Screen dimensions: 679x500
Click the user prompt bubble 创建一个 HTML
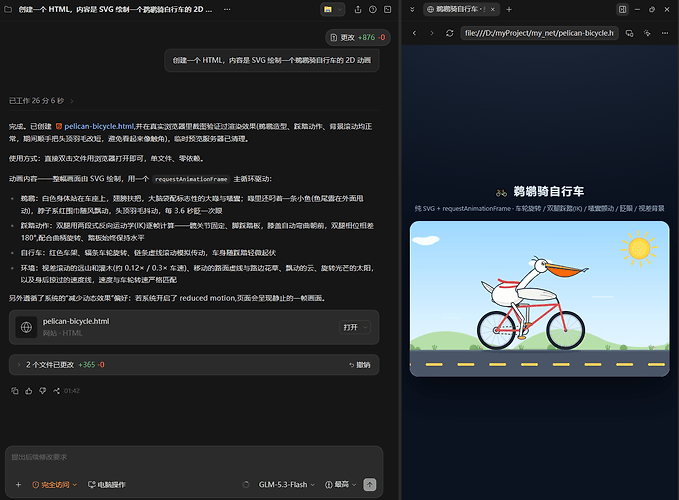[x=272, y=60]
